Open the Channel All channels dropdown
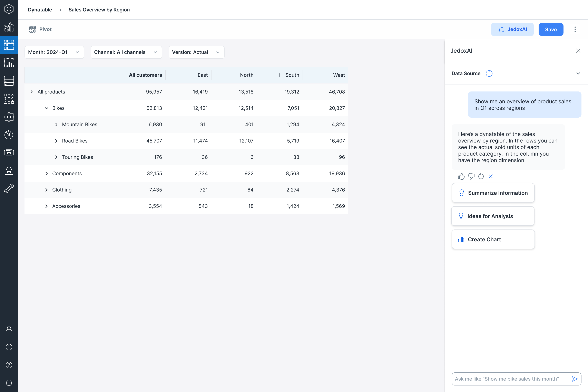The width and height of the screenshot is (588, 392). (x=126, y=52)
